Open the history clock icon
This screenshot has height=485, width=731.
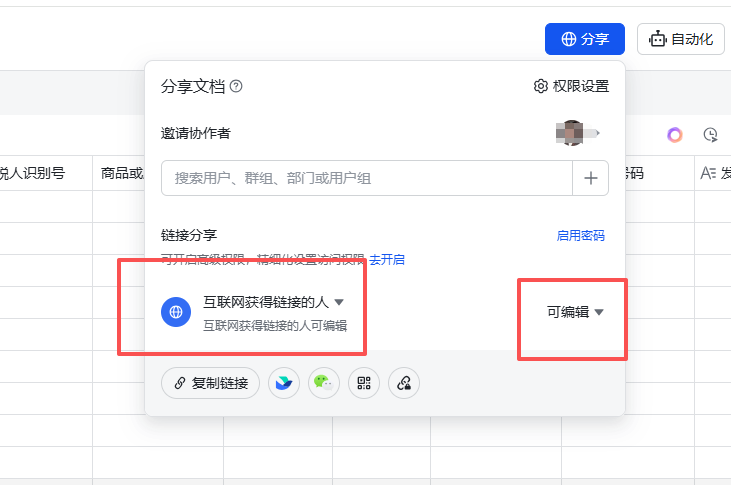[x=710, y=135]
